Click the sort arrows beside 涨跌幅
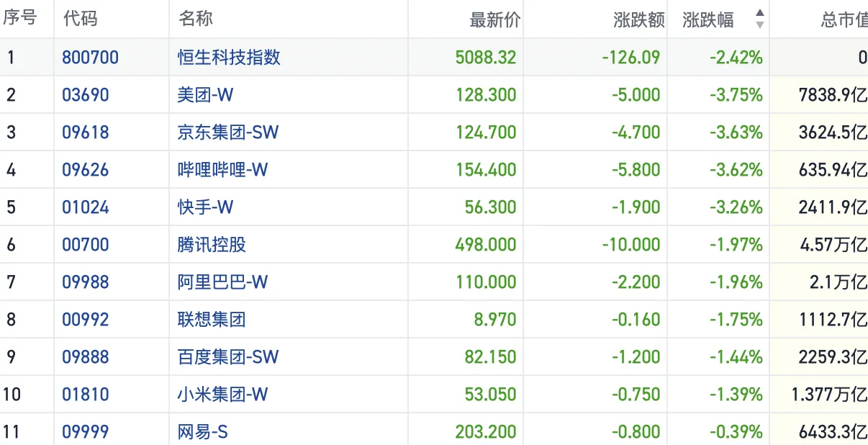 click(x=759, y=19)
